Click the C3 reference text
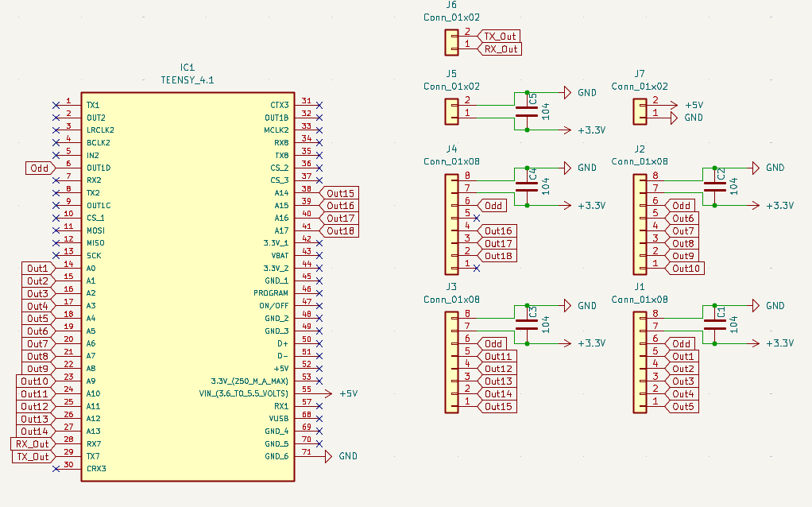Image resolution: width=812 pixels, height=507 pixels. [x=533, y=312]
